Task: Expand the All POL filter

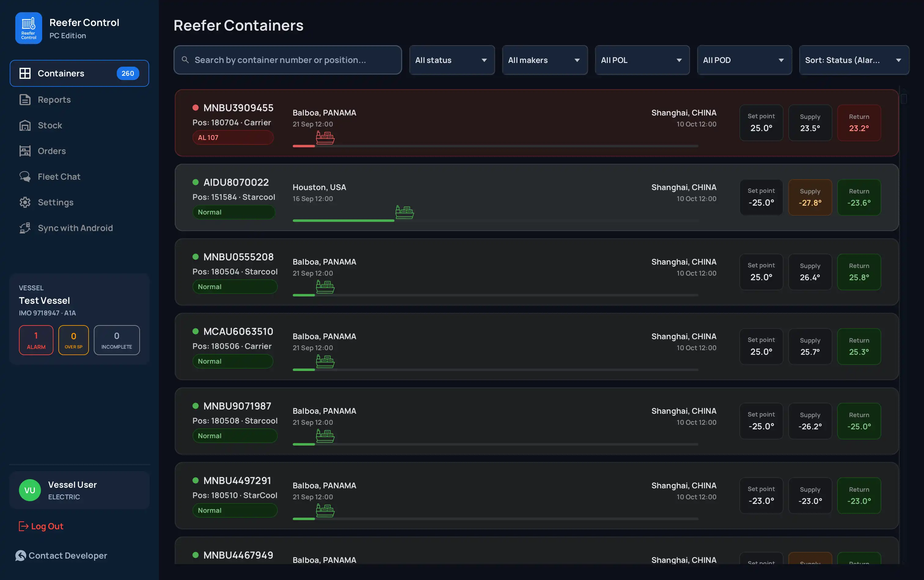Action: (642, 60)
